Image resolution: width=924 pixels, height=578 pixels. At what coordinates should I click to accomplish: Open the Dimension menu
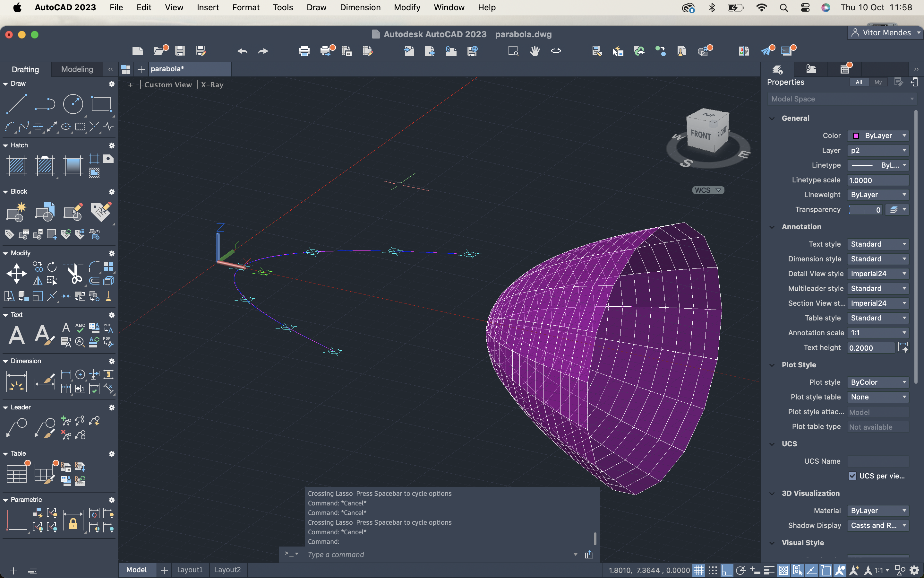tap(360, 7)
